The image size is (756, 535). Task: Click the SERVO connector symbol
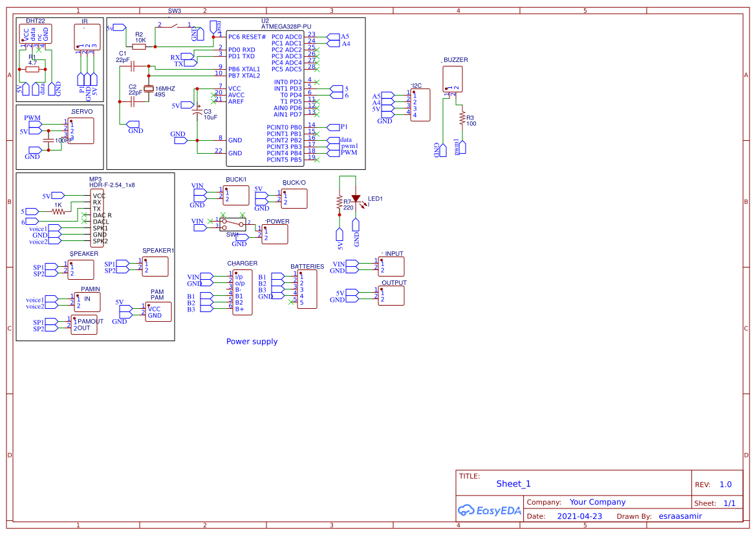click(80, 131)
